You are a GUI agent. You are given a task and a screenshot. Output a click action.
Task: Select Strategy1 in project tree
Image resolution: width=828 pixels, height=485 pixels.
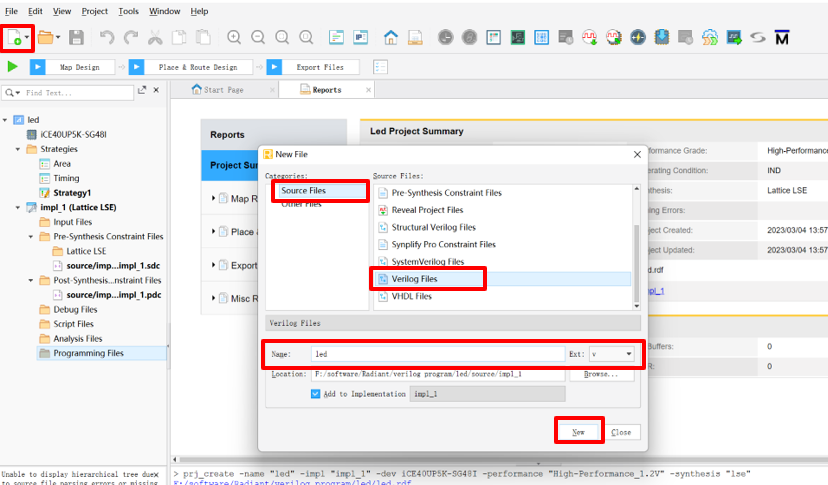pos(72,193)
